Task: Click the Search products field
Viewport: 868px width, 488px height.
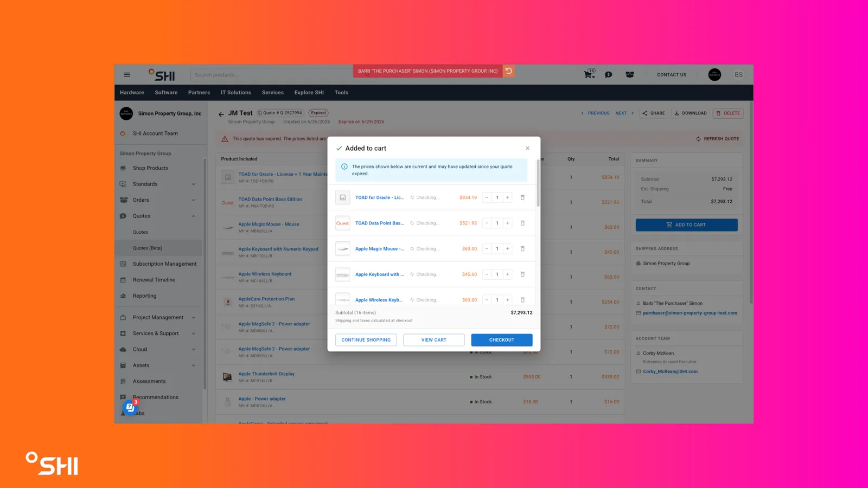Action: click(x=271, y=75)
